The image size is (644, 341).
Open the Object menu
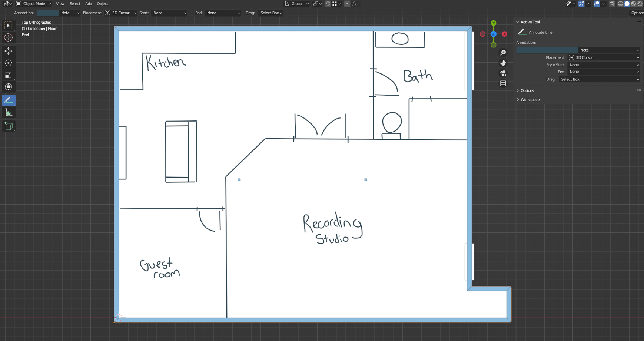pos(102,4)
